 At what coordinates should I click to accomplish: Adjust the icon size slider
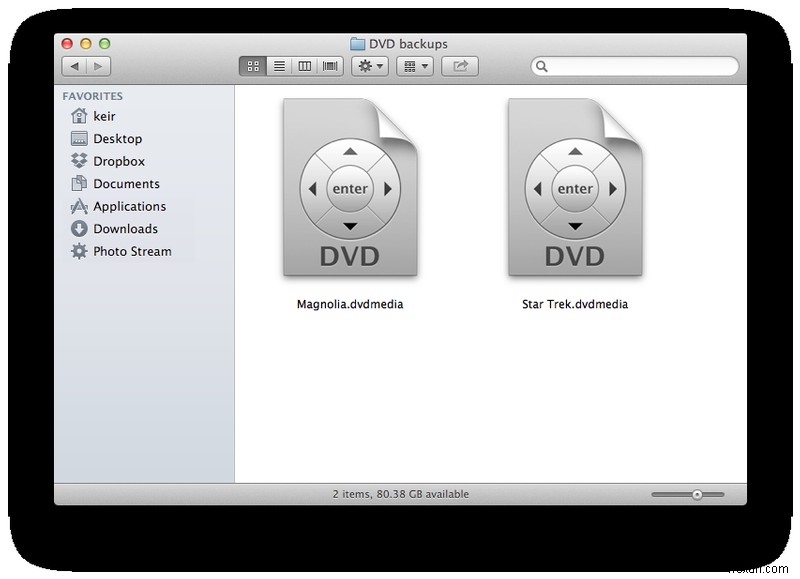coord(697,493)
